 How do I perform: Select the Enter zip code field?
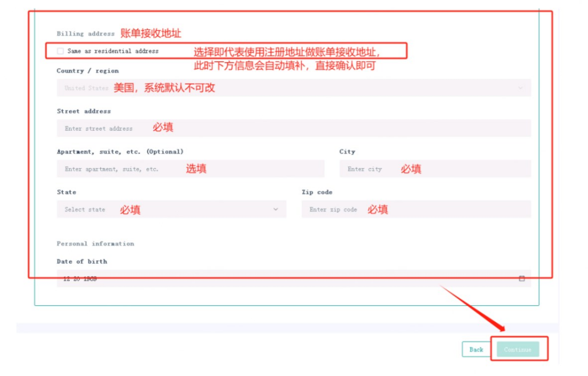(x=416, y=210)
